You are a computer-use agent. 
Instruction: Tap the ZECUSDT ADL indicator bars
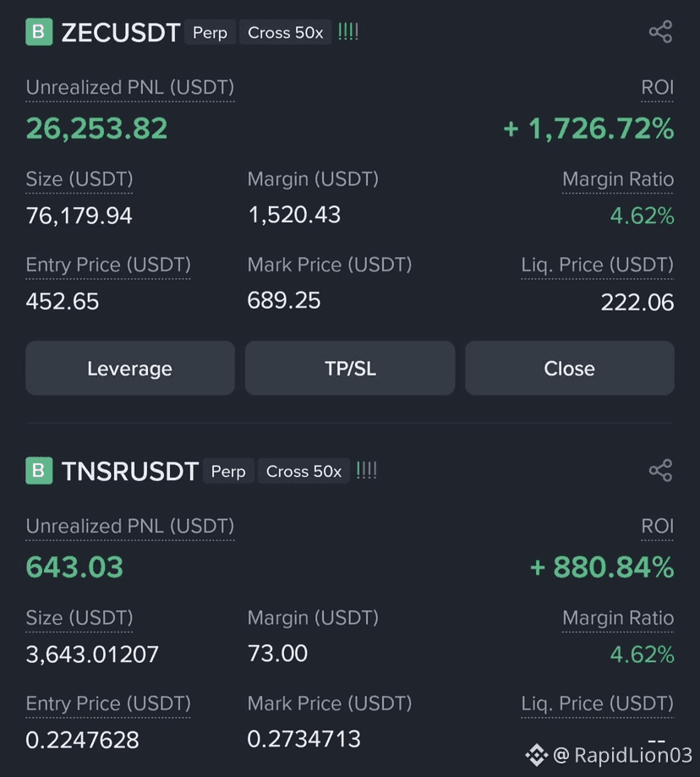[x=348, y=32]
